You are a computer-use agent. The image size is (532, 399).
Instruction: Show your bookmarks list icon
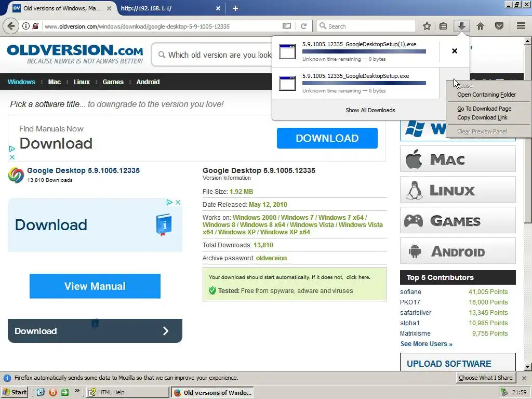[x=443, y=26]
